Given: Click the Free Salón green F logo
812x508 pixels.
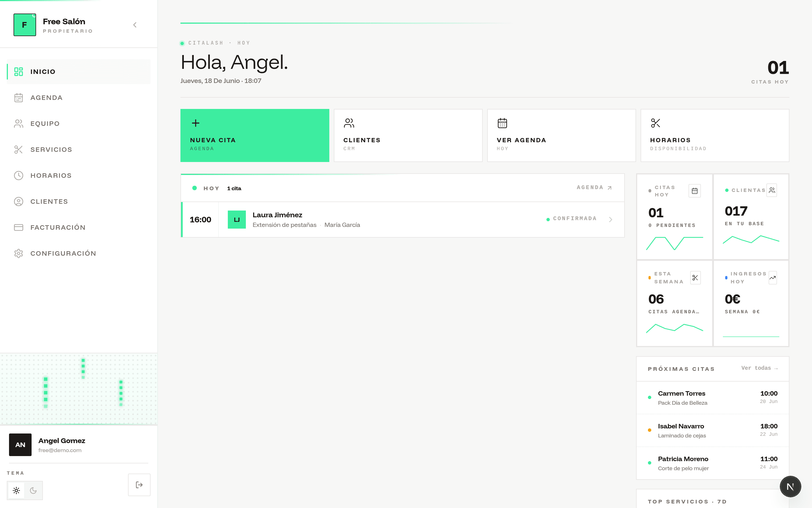Looking at the screenshot, I should click(x=25, y=25).
